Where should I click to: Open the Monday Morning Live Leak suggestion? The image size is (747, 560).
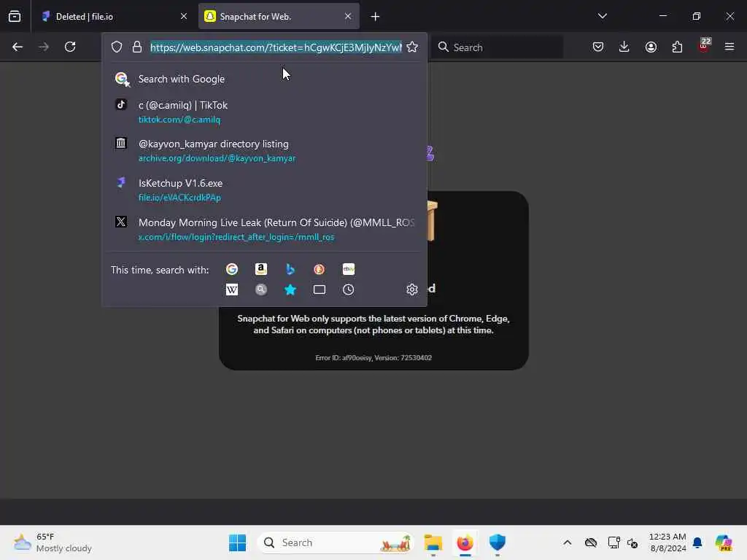click(264, 229)
